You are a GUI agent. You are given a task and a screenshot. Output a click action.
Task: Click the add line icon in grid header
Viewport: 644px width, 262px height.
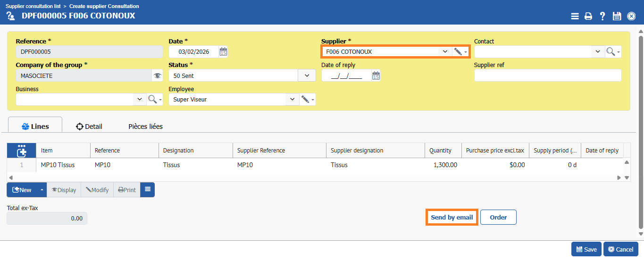tap(21, 151)
